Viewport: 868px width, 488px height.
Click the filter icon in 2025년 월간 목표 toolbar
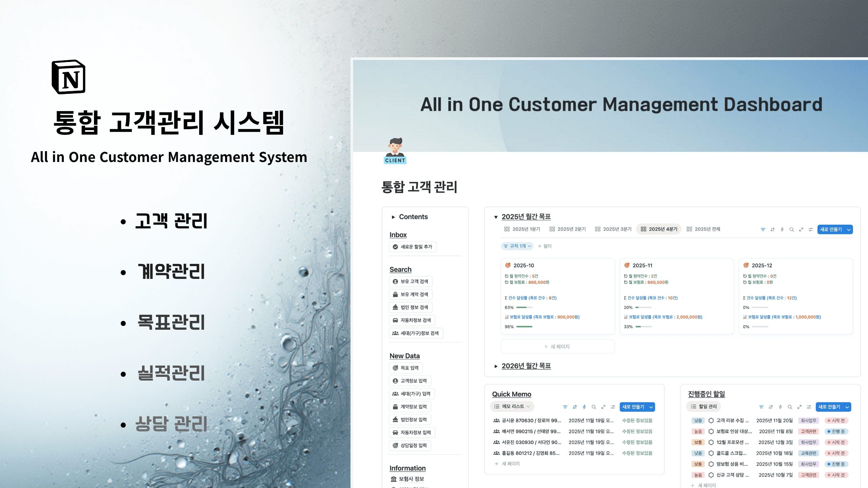tap(763, 229)
